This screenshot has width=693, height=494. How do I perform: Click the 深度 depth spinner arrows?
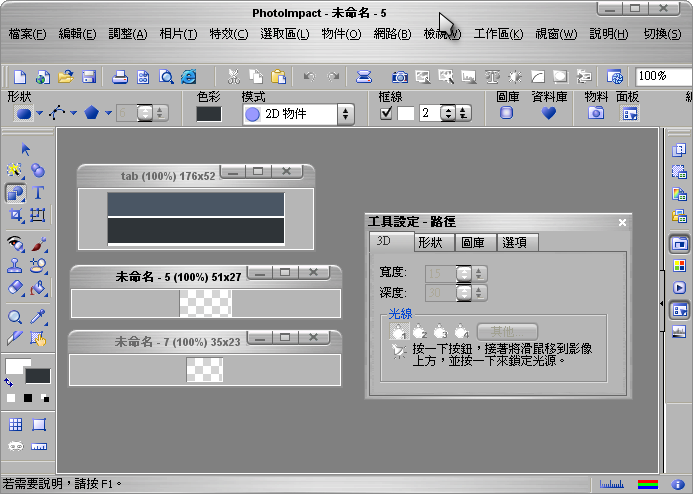click(464, 293)
